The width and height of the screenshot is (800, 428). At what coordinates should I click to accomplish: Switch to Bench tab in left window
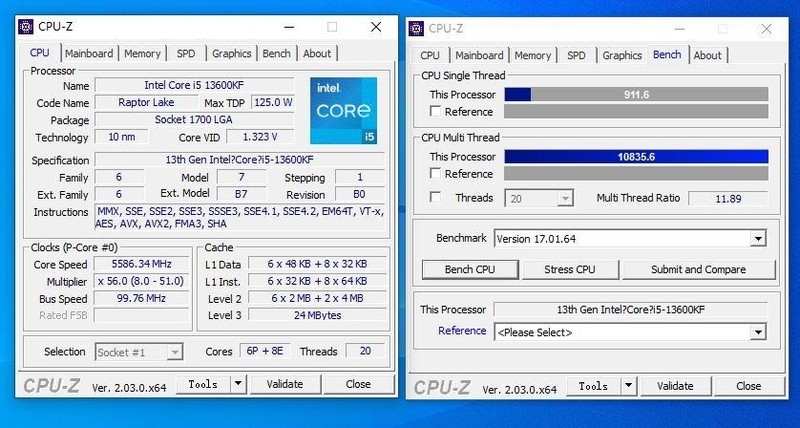tap(277, 54)
